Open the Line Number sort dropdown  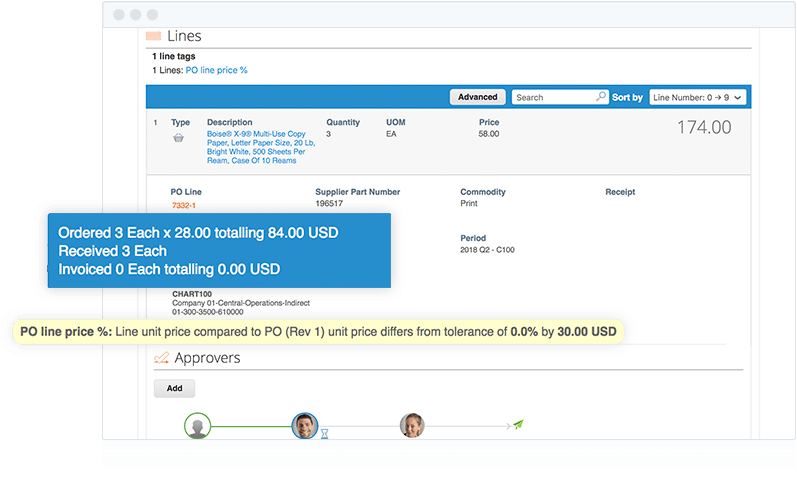[x=697, y=97]
